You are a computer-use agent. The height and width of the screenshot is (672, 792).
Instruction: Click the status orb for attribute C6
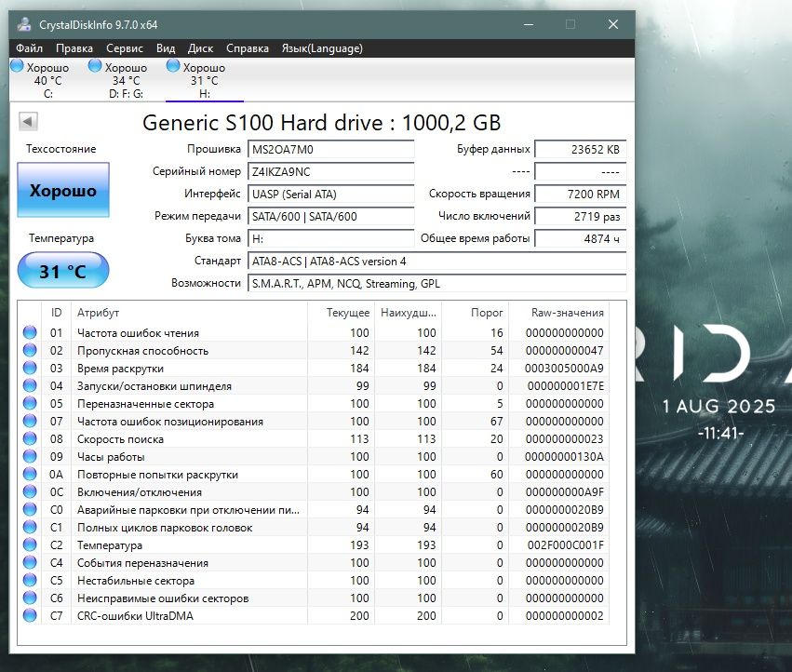(30, 598)
